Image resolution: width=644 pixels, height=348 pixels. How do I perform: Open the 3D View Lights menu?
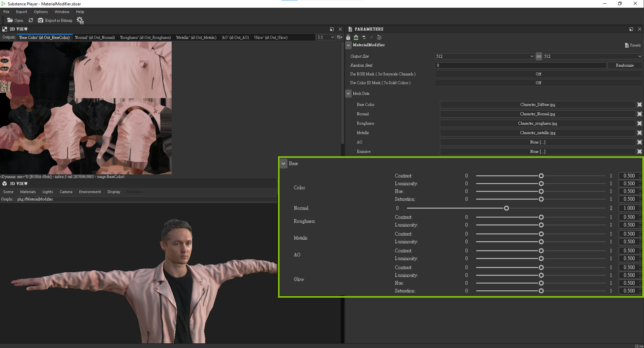pos(48,192)
